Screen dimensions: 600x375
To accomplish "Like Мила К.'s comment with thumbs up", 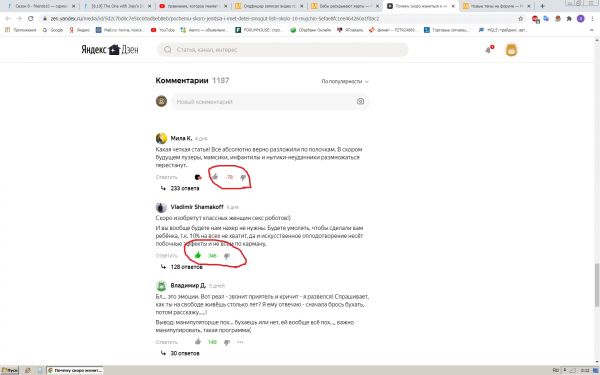I will (215, 177).
